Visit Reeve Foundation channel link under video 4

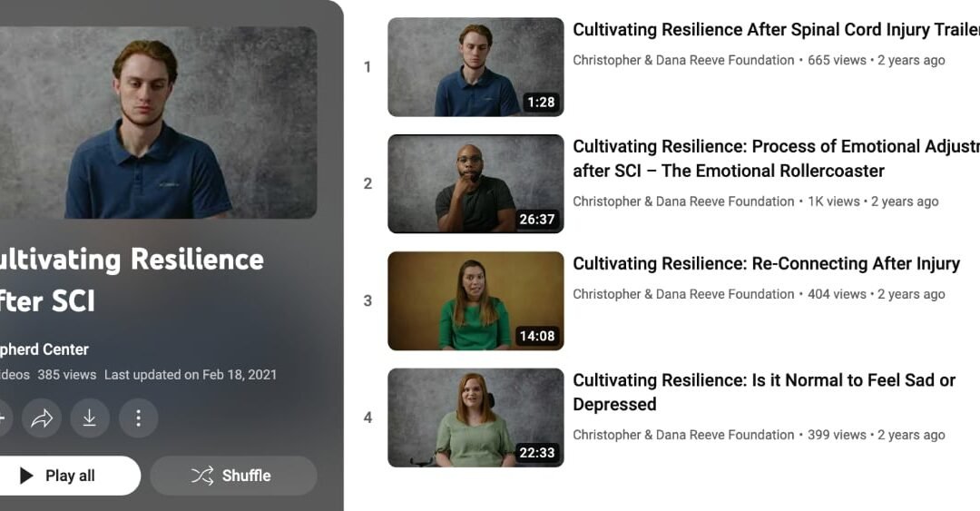coord(683,435)
